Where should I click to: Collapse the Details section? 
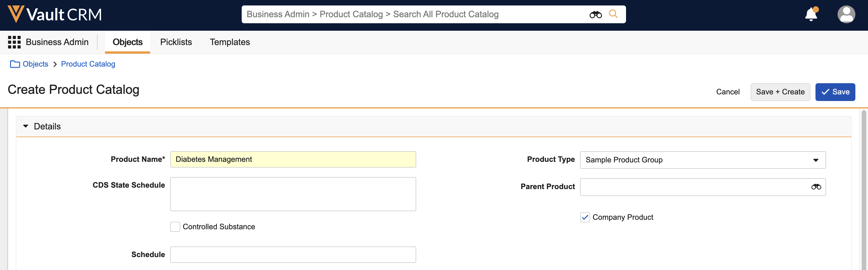pos(26,126)
